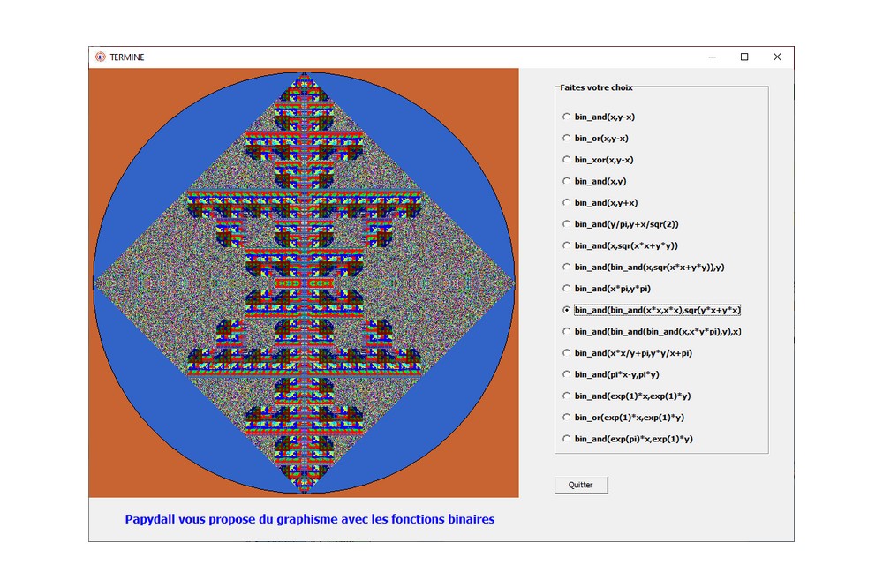Image resolution: width=883 pixels, height=588 pixels.
Task: Choose bin_and(bin_and(bin_and(x,x*y*pi),y),x) option
Action: click(653, 331)
